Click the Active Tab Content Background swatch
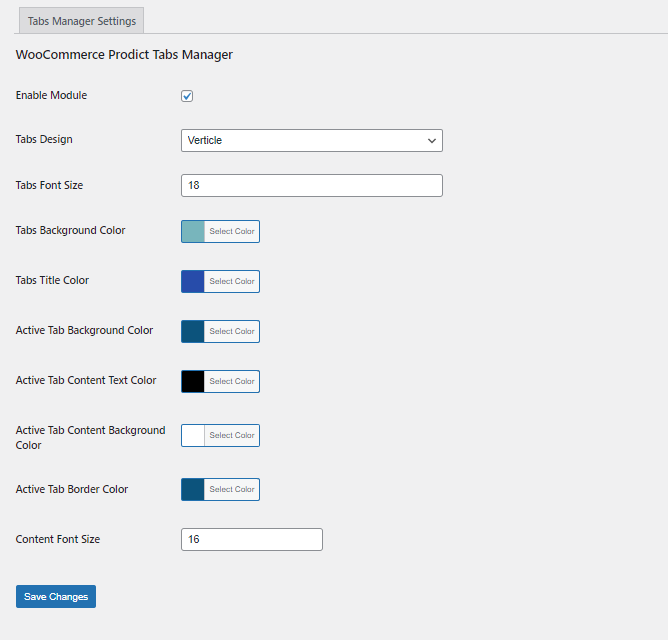 tap(193, 435)
